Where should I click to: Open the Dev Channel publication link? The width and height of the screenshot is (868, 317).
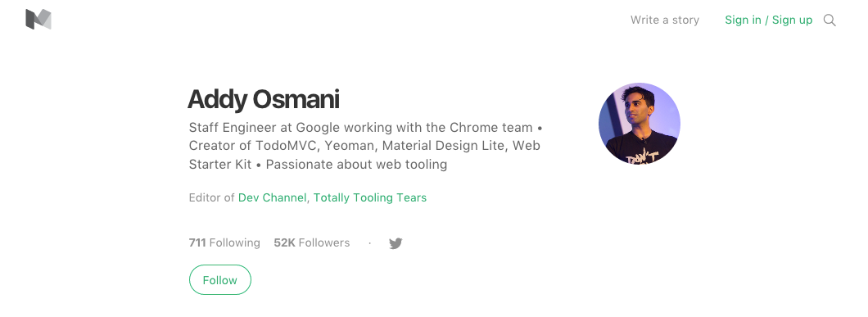(x=272, y=198)
